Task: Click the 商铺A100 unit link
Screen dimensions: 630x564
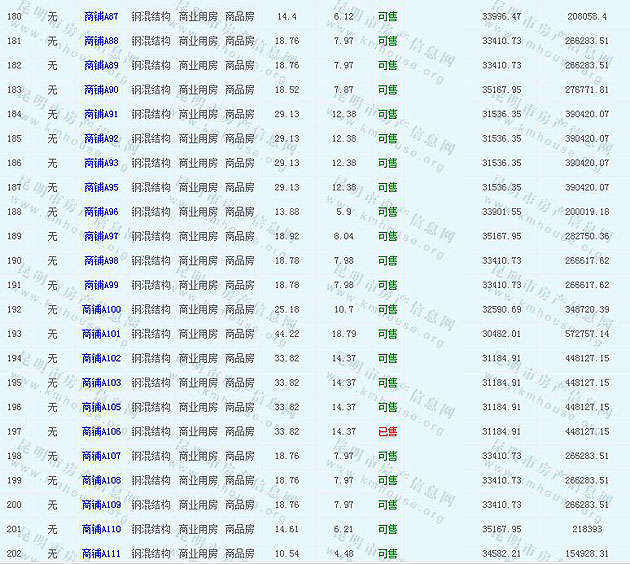Action: coord(101,309)
